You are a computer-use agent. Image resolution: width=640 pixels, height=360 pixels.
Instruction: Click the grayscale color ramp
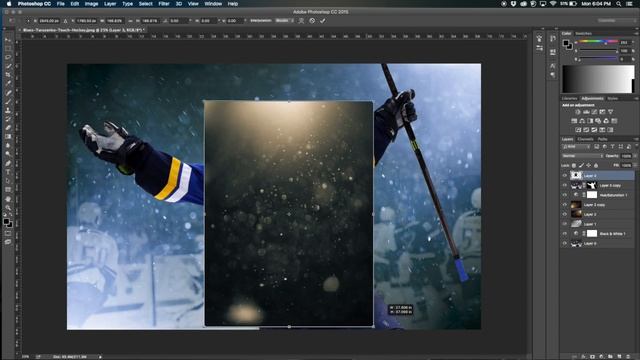coord(598,79)
